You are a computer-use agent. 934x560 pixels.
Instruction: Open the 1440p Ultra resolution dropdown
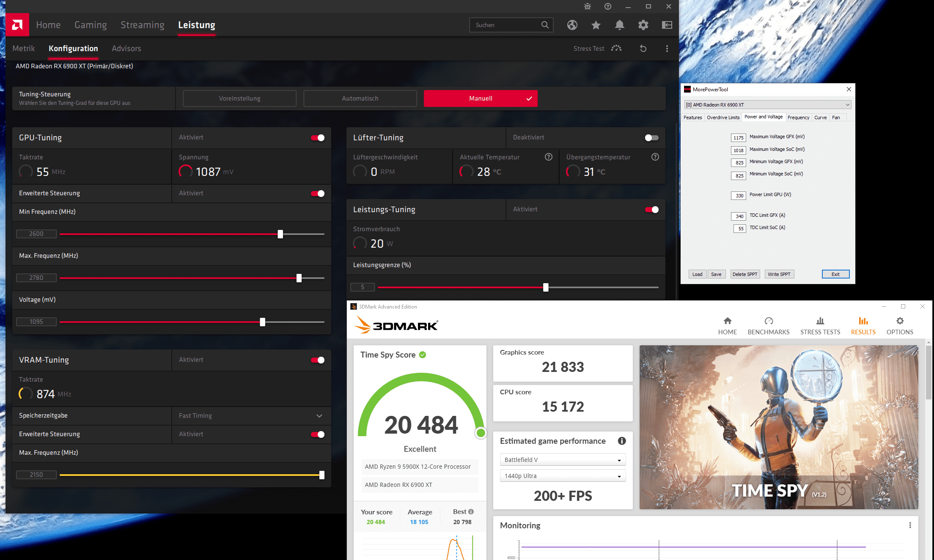[x=563, y=476]
